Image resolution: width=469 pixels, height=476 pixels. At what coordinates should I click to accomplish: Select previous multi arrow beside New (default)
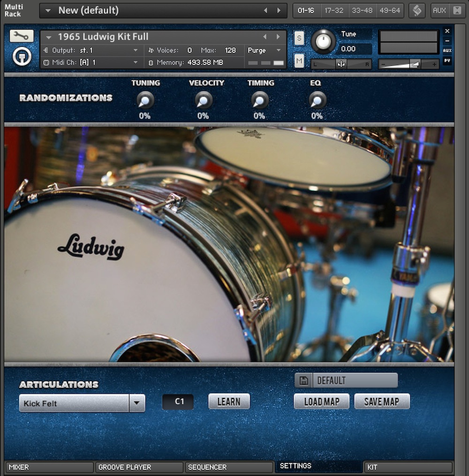click(x=265, y=10)
